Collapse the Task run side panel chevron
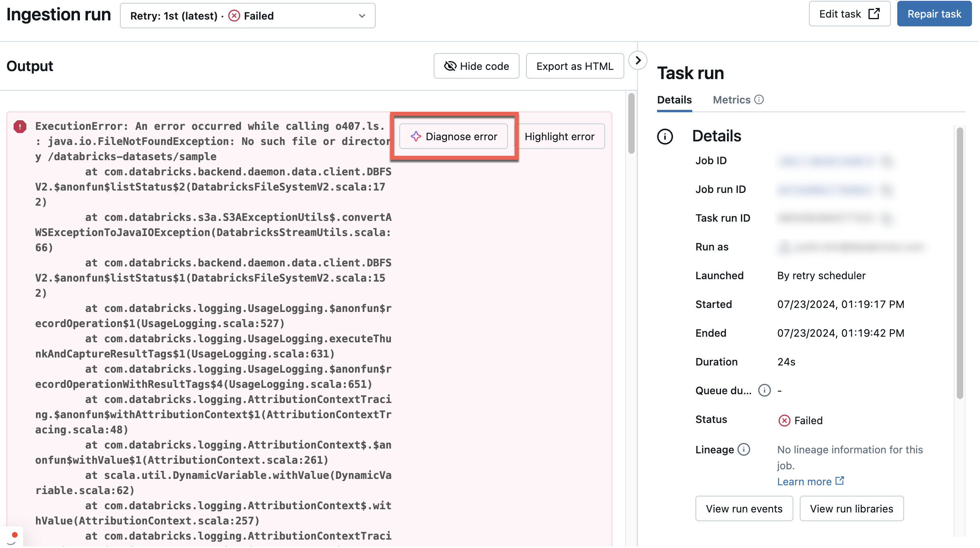Screen dimensions: 980x548 point(638,60)
